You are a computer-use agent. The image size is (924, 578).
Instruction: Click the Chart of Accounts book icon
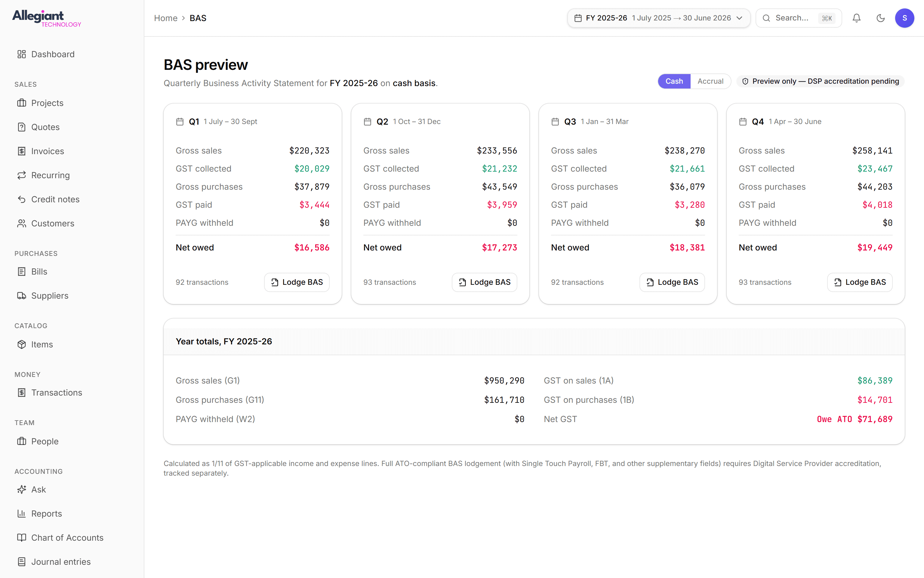tap(21, 537)
